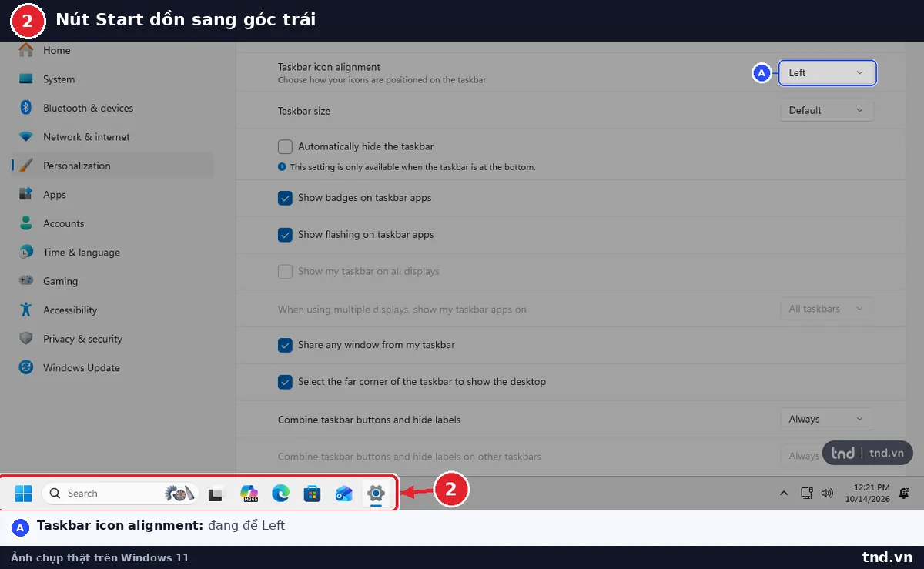This screenshot has width=924, height=569.
Task: Open the network tray icon
Action: coord(807,494)
